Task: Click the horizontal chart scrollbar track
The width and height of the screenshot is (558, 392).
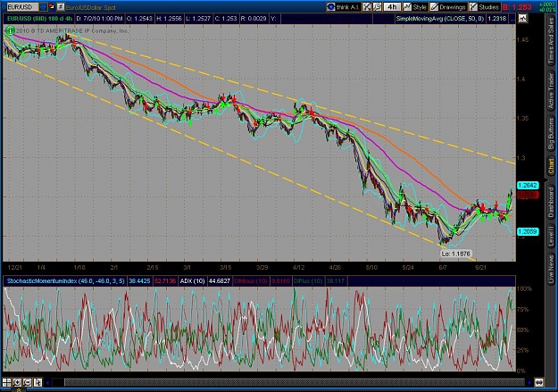Action: click(x=294, y=383)
